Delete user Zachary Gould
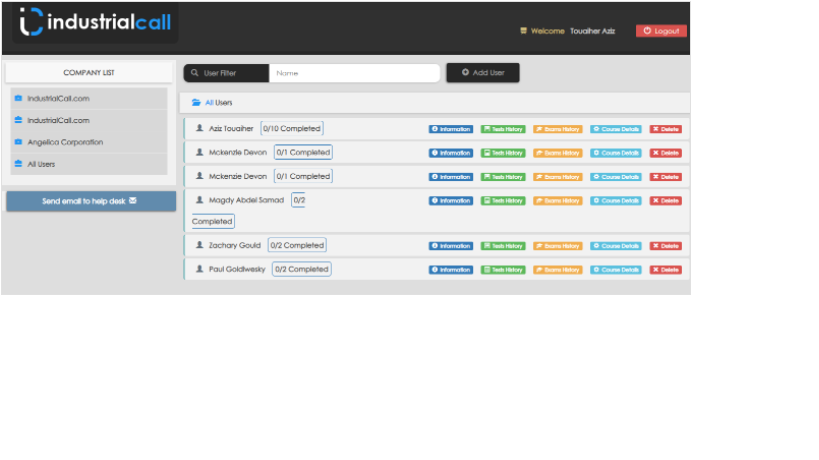 tap(665, 246)
